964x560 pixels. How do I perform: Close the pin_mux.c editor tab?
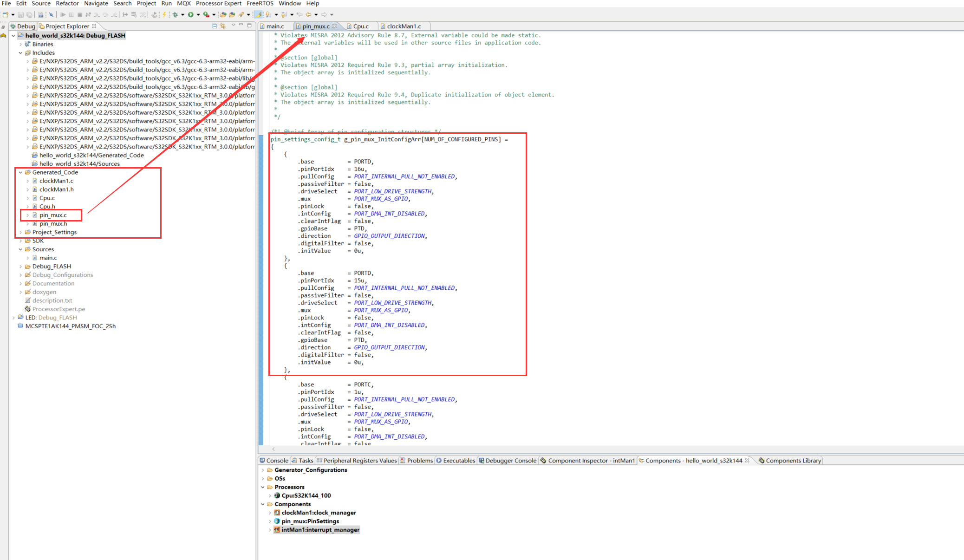[x=334, y=26]
